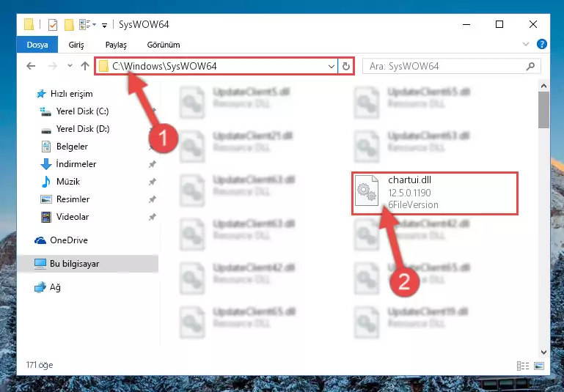This screenshot has height=392, width=564.
Task: Click the 171 öğe status text
Action: click(x=39, y=365)
